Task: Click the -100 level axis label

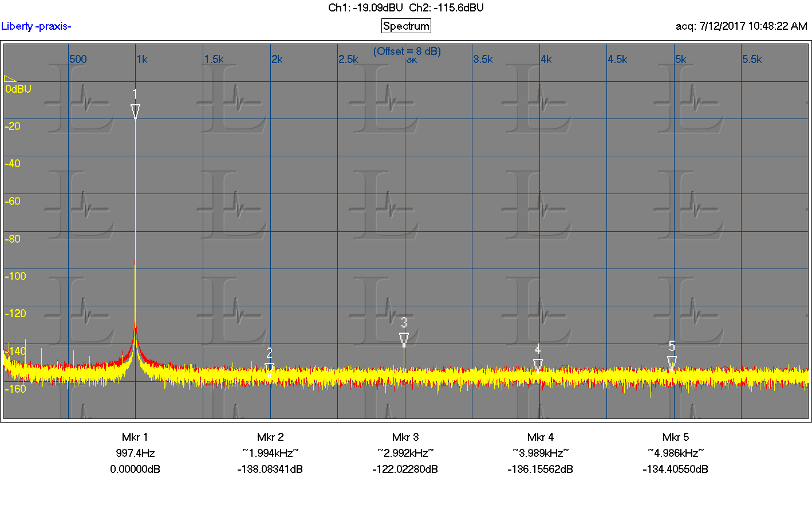Action: tap(15, 276)
